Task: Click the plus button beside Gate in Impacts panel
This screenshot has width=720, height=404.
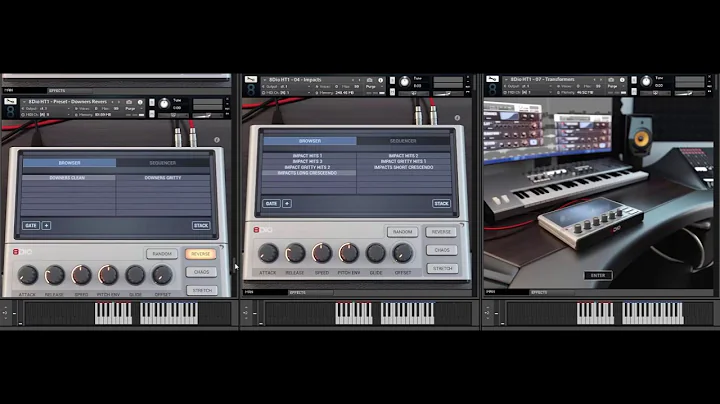Action: (x=287, y=203)
